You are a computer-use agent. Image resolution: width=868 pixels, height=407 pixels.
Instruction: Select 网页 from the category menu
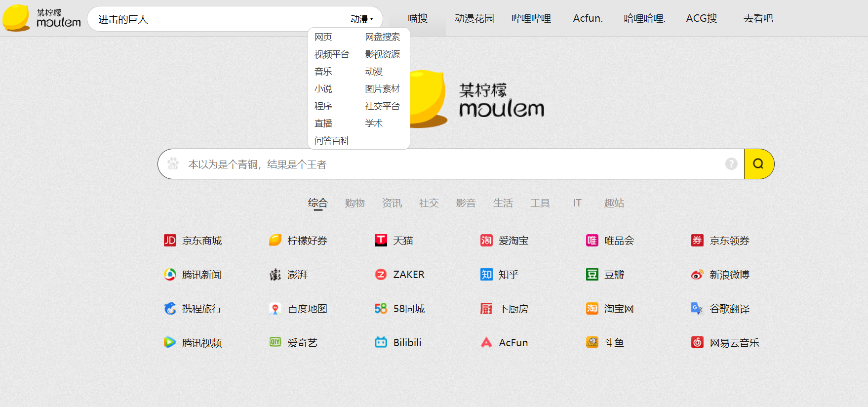coord(323,37)
